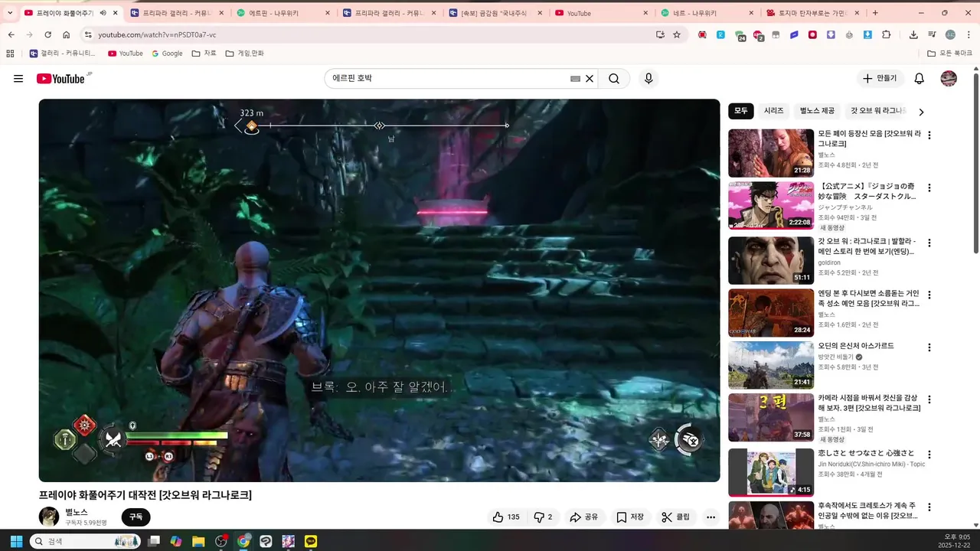Open OBS Studio from the taskbar

[x=221, y=541]
